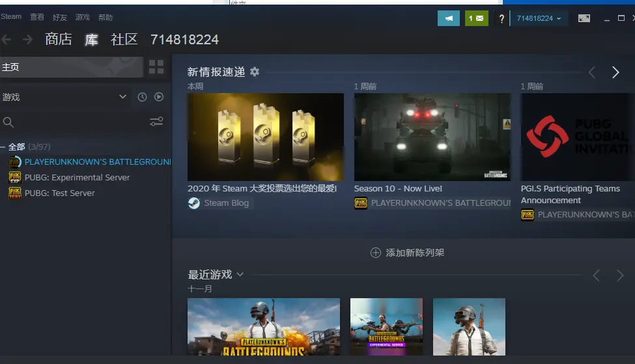Show next news items arrow

click(615, 72)
